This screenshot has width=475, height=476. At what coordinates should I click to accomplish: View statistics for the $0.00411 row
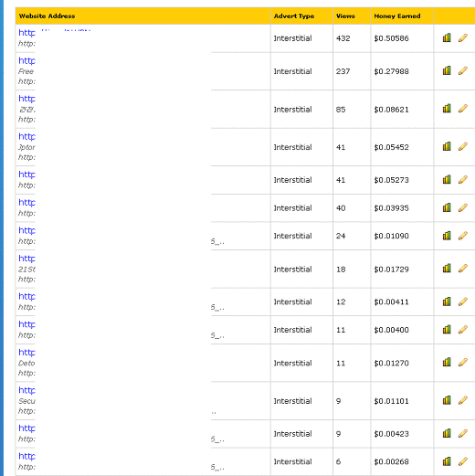[x=447, y=301]
